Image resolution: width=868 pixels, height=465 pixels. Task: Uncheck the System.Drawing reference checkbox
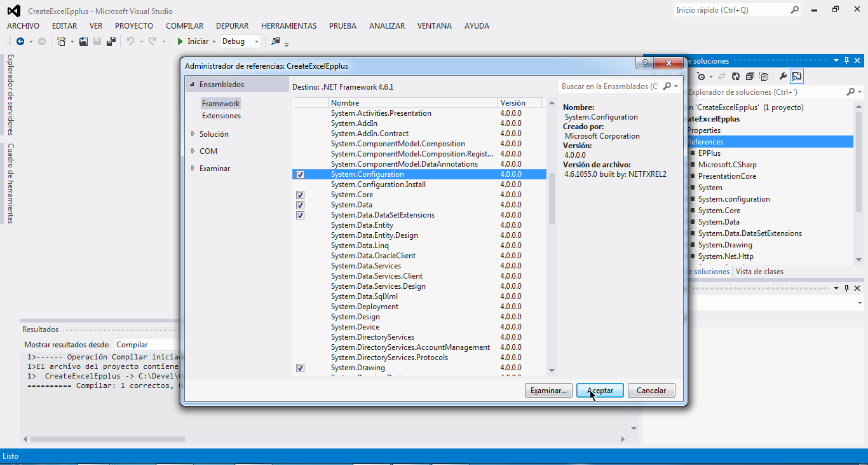300,368
